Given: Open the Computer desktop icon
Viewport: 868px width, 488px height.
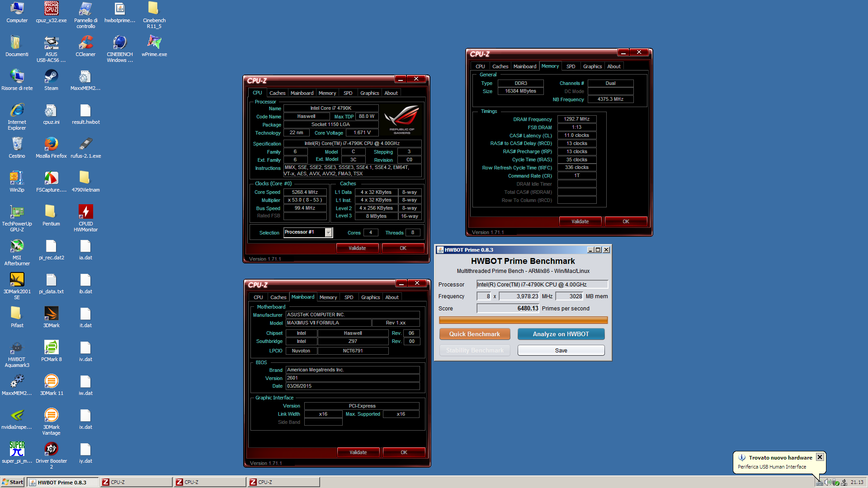Looking at the screenshot, I should point(17,12).
